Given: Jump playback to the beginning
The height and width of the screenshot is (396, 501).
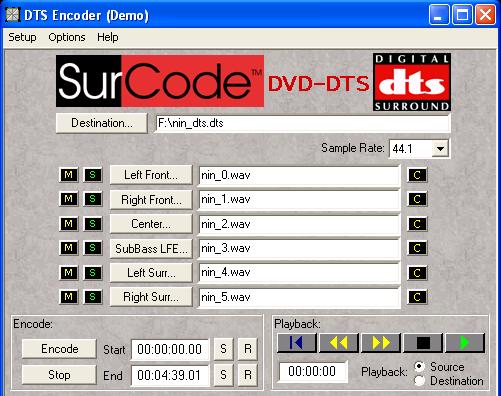Looking at the screenshot, I should tap(297, 342).
